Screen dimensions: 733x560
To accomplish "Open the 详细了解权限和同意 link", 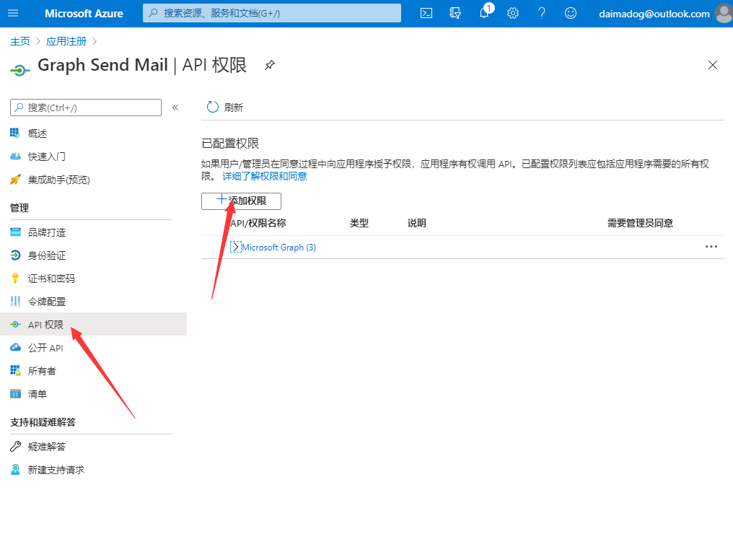I will (x=265, y=176).
